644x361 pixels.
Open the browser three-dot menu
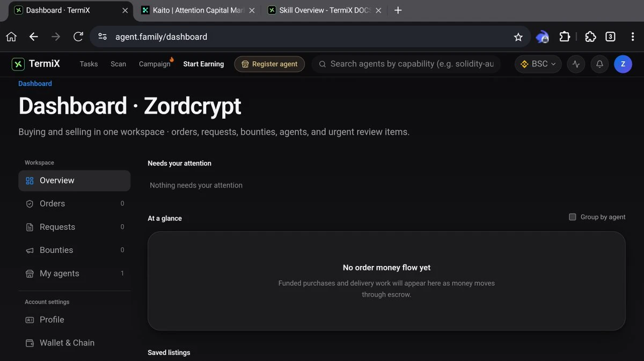633,37
